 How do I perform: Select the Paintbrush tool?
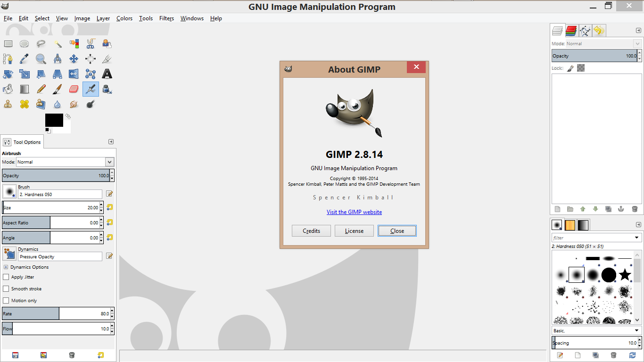58,89
